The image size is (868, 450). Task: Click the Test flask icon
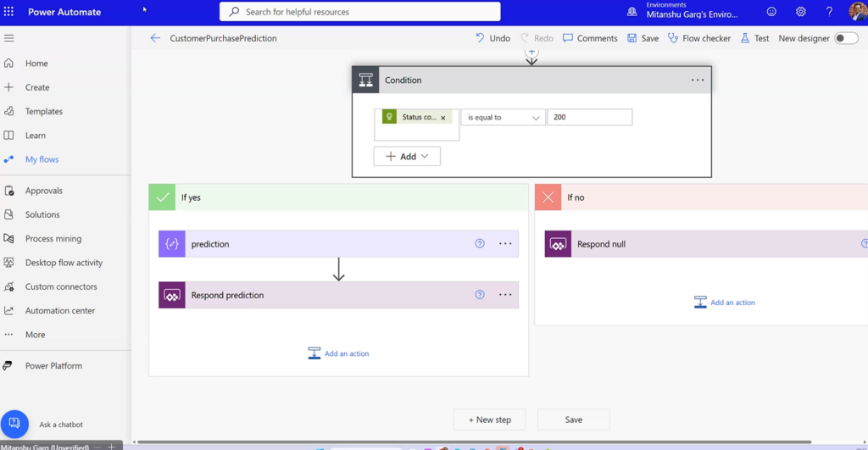[745, 38]
